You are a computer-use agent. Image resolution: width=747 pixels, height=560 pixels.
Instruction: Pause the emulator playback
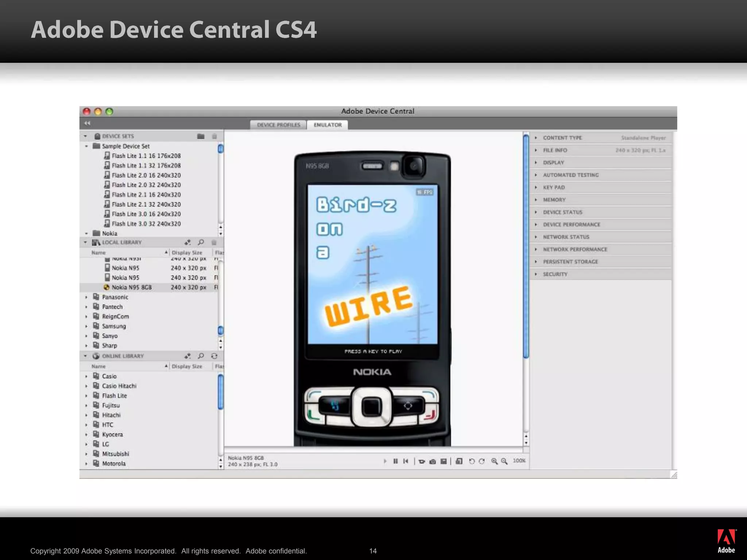pyautogui.click(x=395, y=461)
